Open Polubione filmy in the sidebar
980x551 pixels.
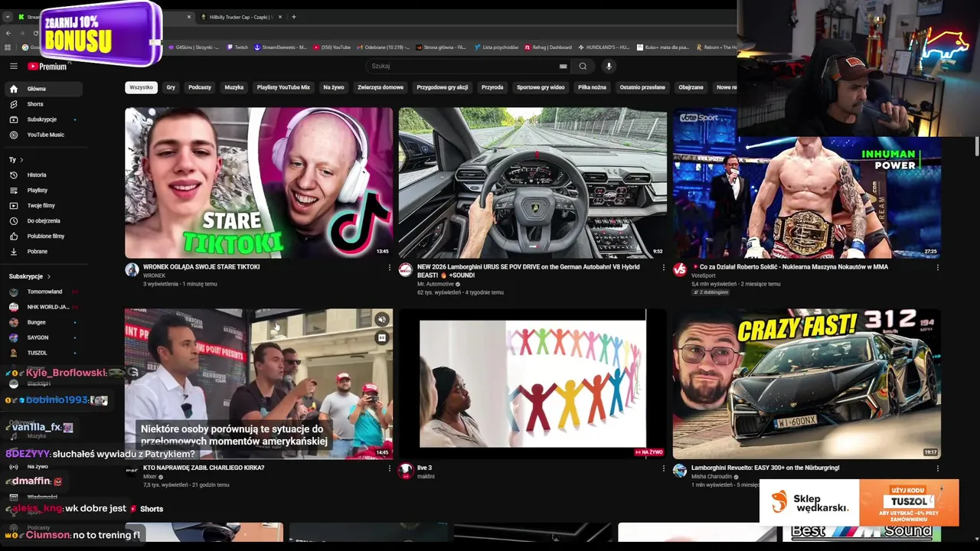tap(43, 236)
